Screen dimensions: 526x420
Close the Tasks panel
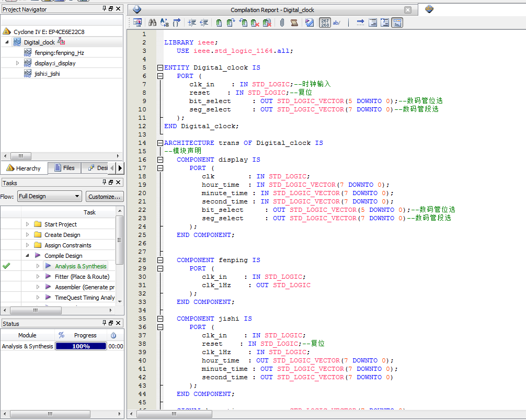(118, 182)
